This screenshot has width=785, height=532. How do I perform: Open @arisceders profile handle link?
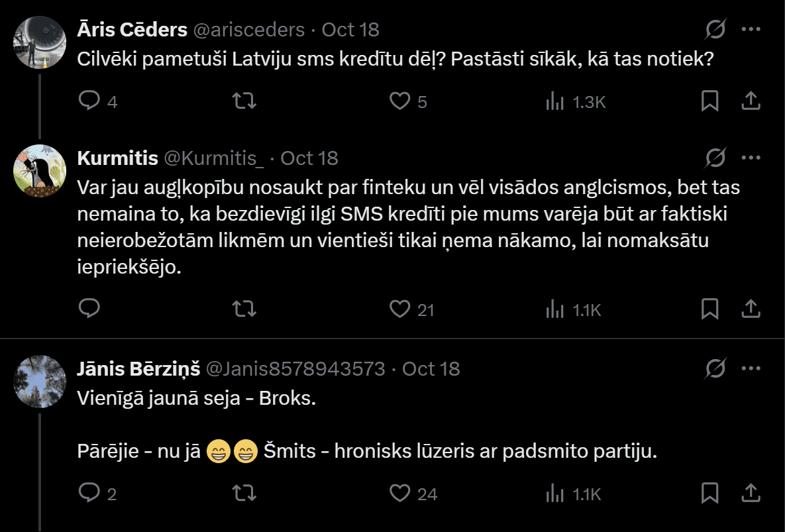(x=248, y=30)
